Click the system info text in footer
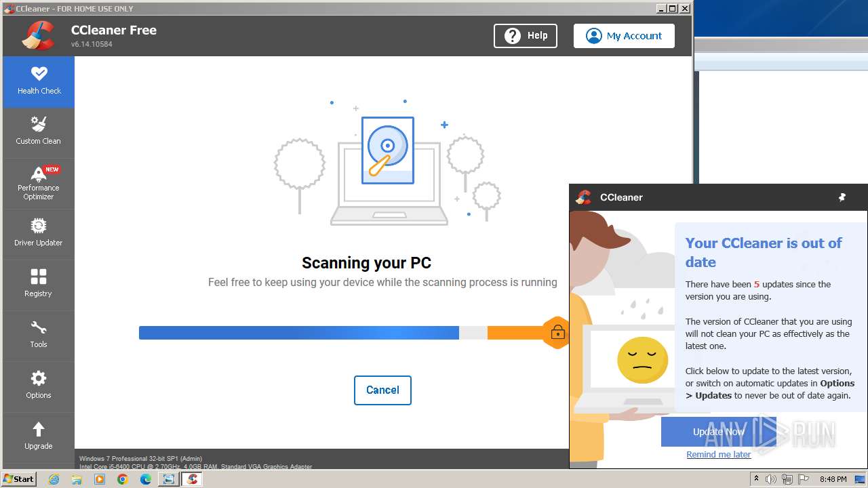The width and height of the screenshot is (868, 488). 196,462
